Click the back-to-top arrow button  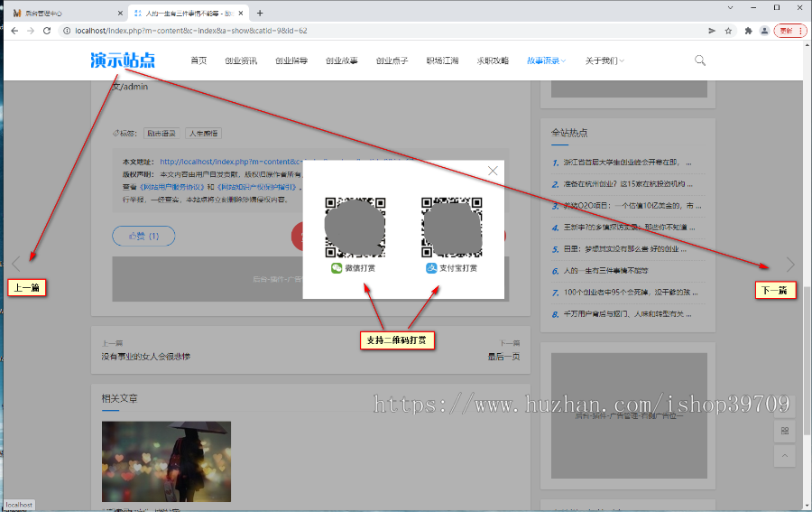[785, 456]
